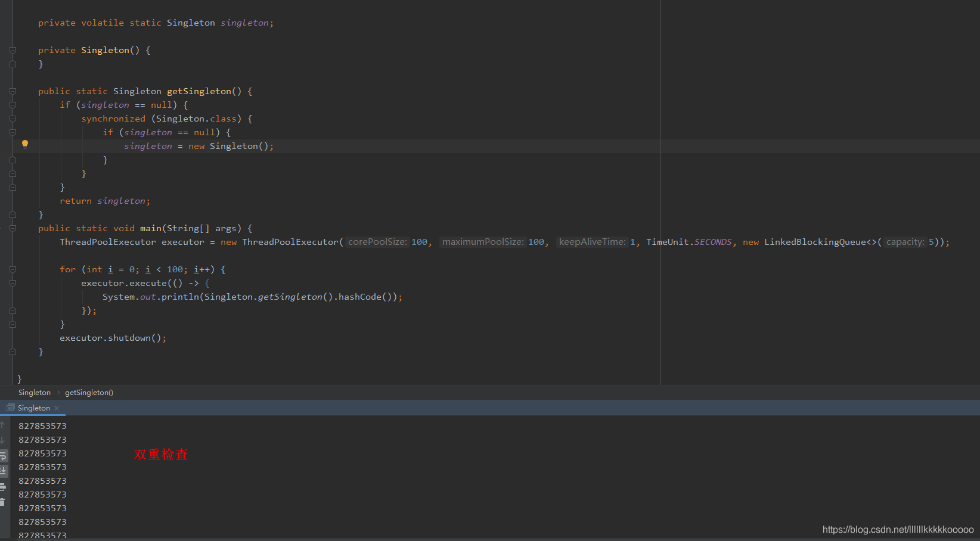Screen dimensions: 980x541
Task: Click 'executor.shutdown();' statement
Action: [113, 338]
